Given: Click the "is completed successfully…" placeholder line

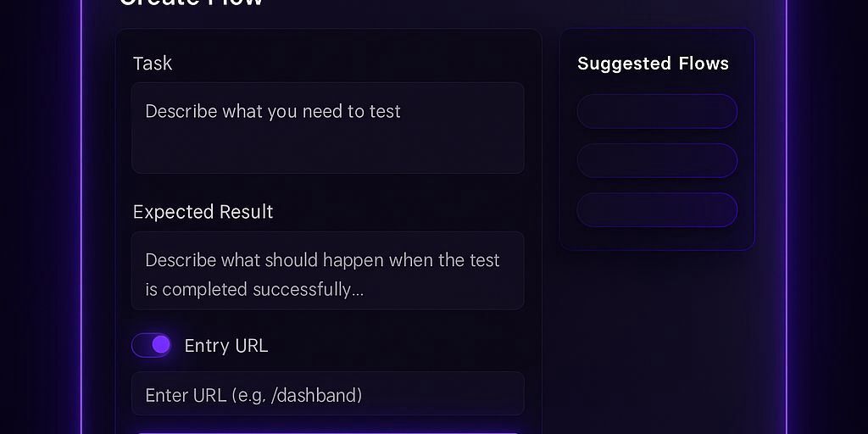Looking at the screenshot, I should 254,289.
